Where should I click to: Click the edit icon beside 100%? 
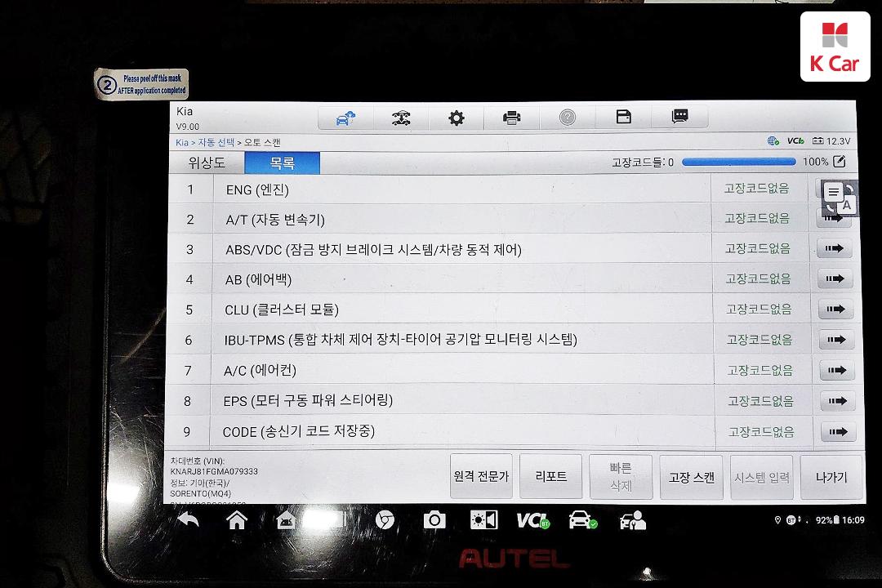click(840, 162)
